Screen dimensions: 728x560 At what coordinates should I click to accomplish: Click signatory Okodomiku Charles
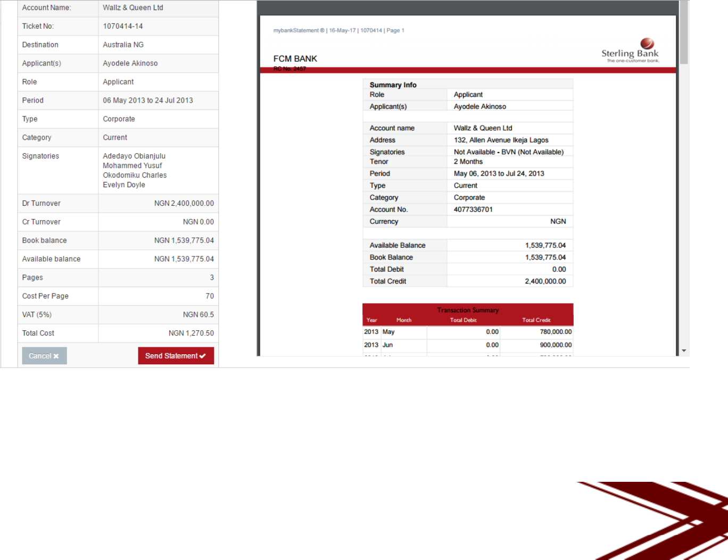(x=135, y=175)
